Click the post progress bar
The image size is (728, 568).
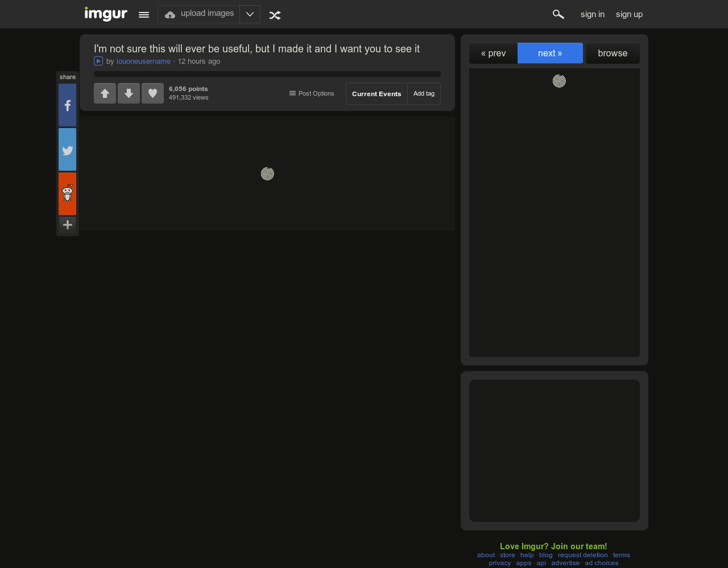(267, 74)
